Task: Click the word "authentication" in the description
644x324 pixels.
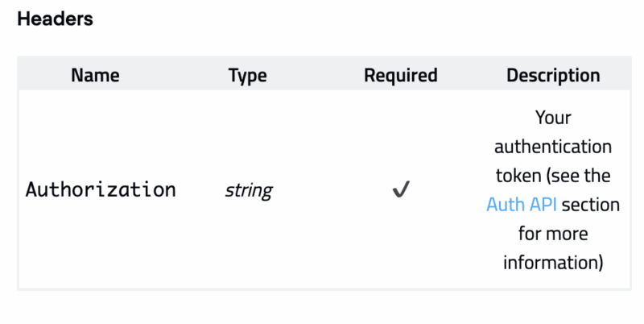Action: click(x=553, y=147)
